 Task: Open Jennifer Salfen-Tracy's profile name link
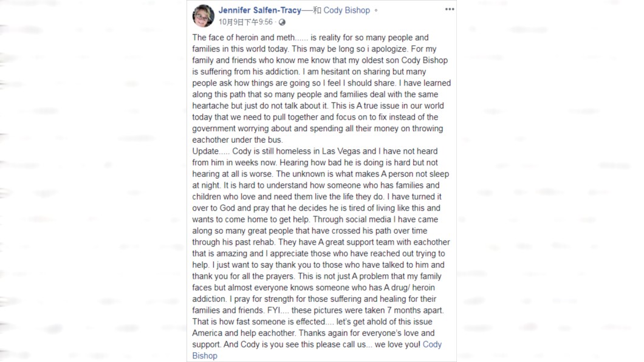(259, 10)
